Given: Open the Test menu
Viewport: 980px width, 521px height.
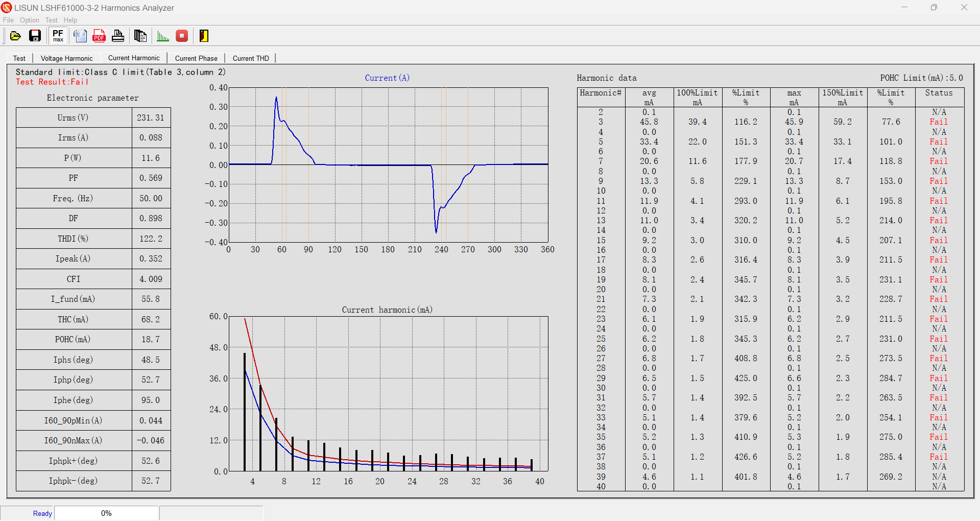Looking at the screenshot, I should pyautogui.click(x=51, y=20).
